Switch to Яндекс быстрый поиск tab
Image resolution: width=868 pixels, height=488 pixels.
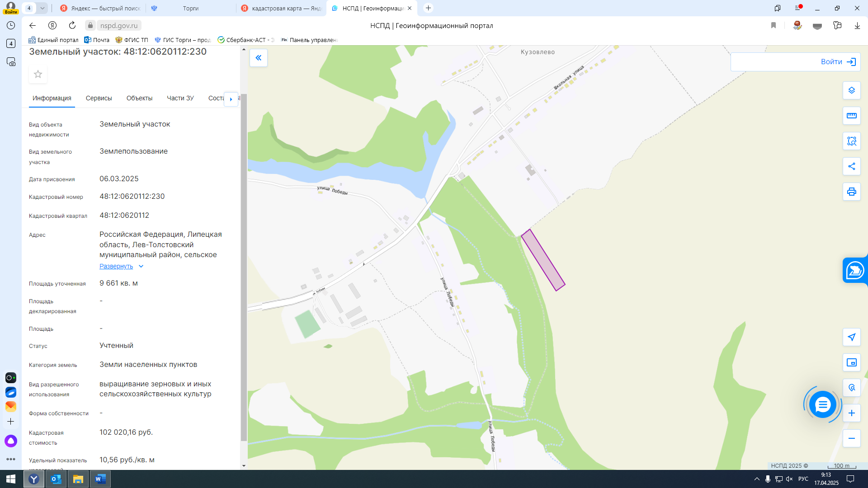(100, 8)
